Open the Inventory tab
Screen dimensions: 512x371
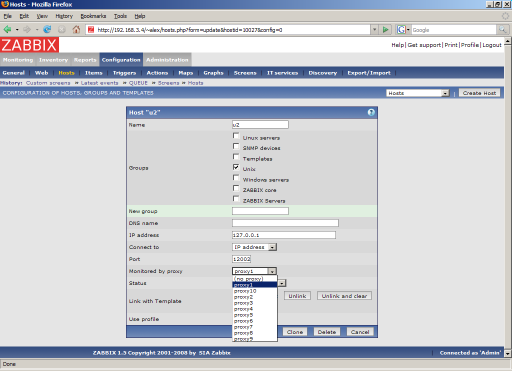(x=53, y=60)
